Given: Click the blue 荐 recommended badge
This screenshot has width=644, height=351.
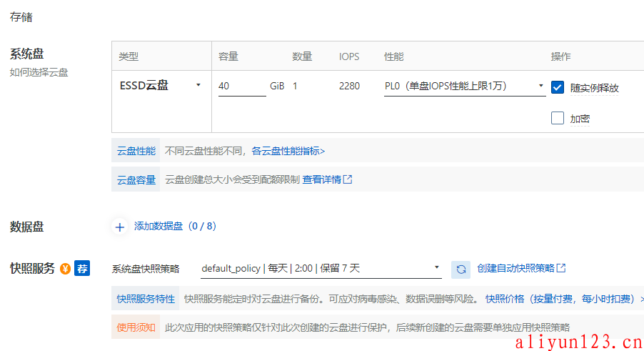Looking at the screenshot, I should click(x=82, y=269).
